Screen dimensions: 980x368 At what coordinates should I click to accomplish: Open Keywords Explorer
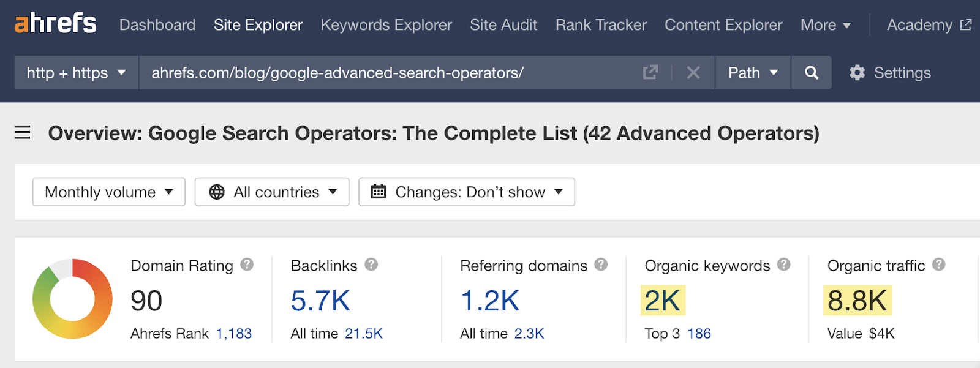(386, 25)
